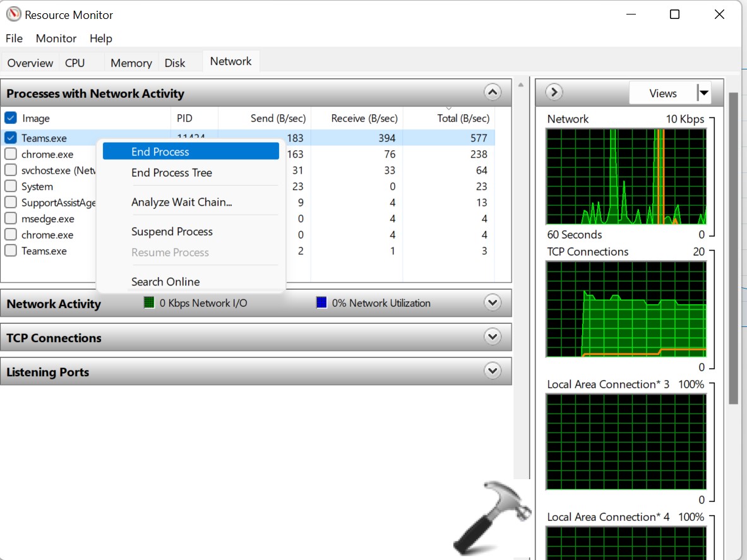The image size is (747, 560).
Task: Switch to the Memory tab
Action: pos(131,63)
